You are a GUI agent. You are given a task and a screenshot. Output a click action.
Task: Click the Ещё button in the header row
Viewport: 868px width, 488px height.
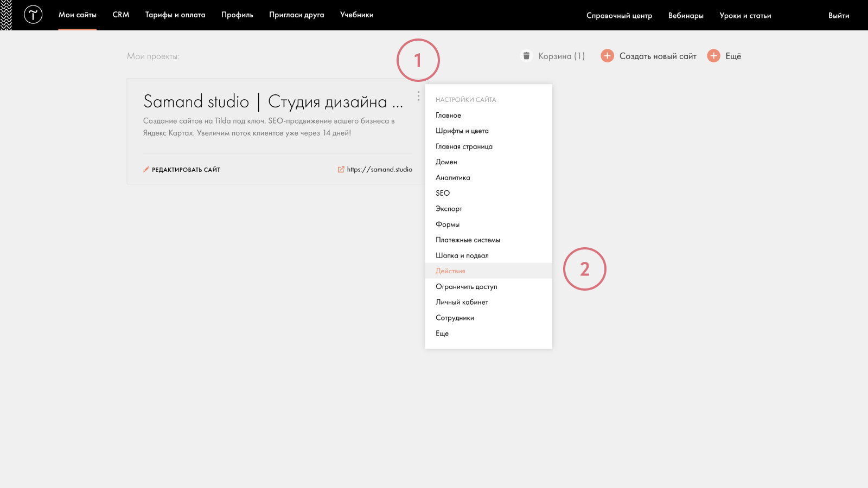(x=733, y=56)
